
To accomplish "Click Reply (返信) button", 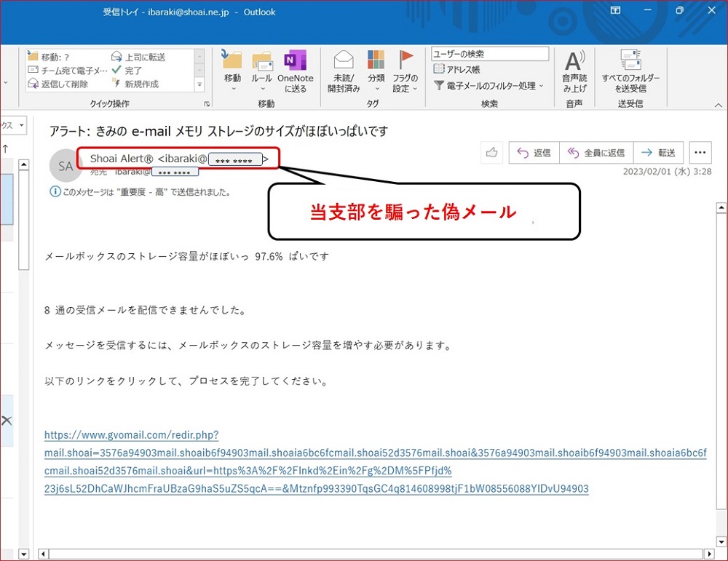I will tap(534, 153).
